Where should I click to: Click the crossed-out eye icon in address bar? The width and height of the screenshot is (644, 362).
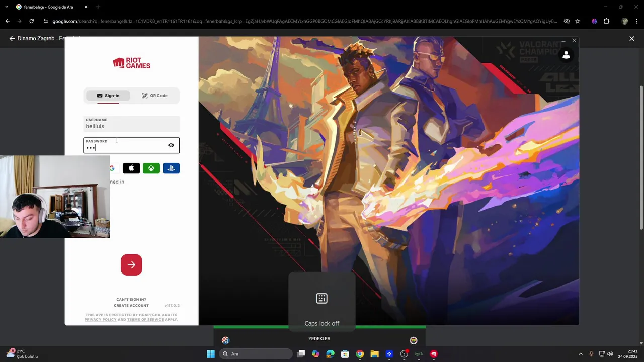(x=567, y=21)
